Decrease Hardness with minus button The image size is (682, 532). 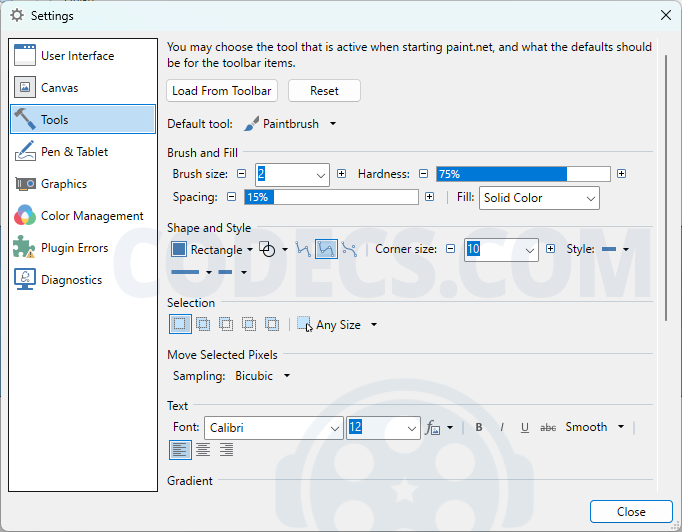coord(423,174)
